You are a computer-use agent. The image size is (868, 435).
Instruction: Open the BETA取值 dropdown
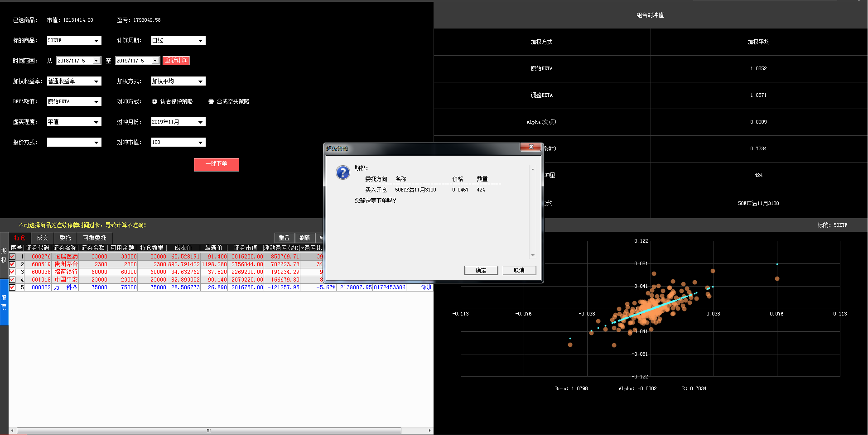(x=96, y=102)
